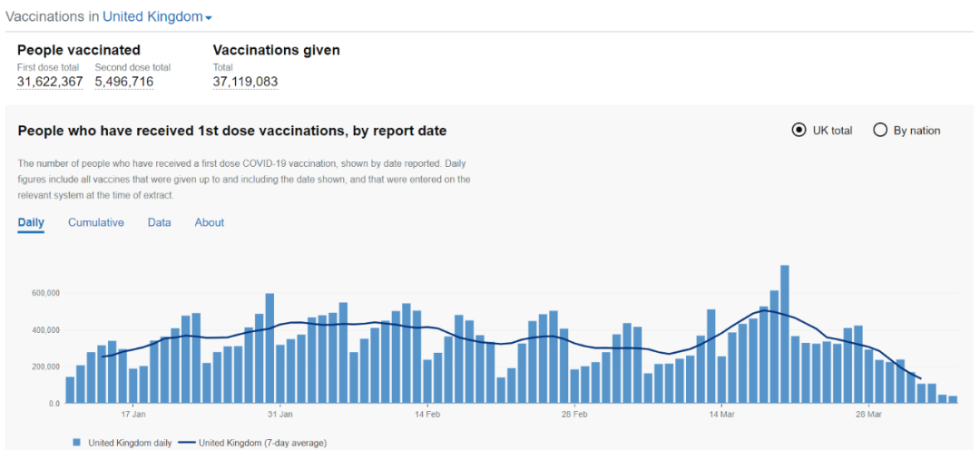Click the vaccinations given total 37,119,083
Screen dimensions: 980x450
245,82
